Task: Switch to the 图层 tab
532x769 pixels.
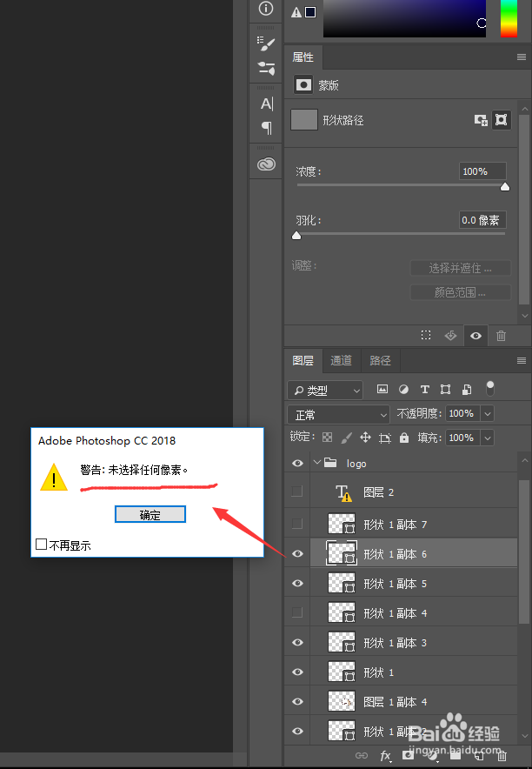Action: (303, 361)
